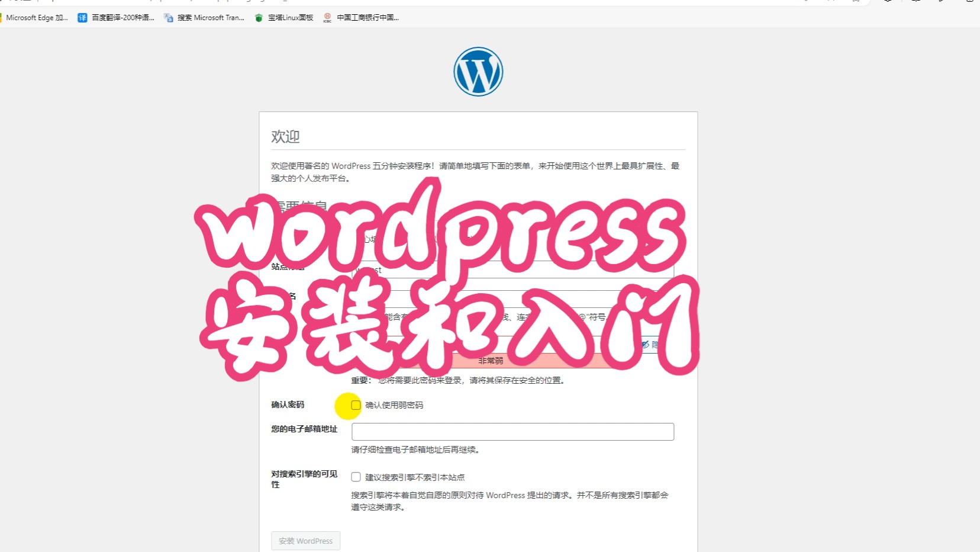Screen dimensions: 980x552
Task: Open the 百度翻译 bookmark
Action: coord(116,18)
